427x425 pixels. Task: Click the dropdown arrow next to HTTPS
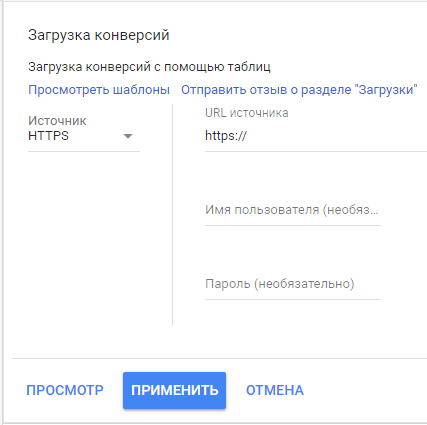pos(128,136)
